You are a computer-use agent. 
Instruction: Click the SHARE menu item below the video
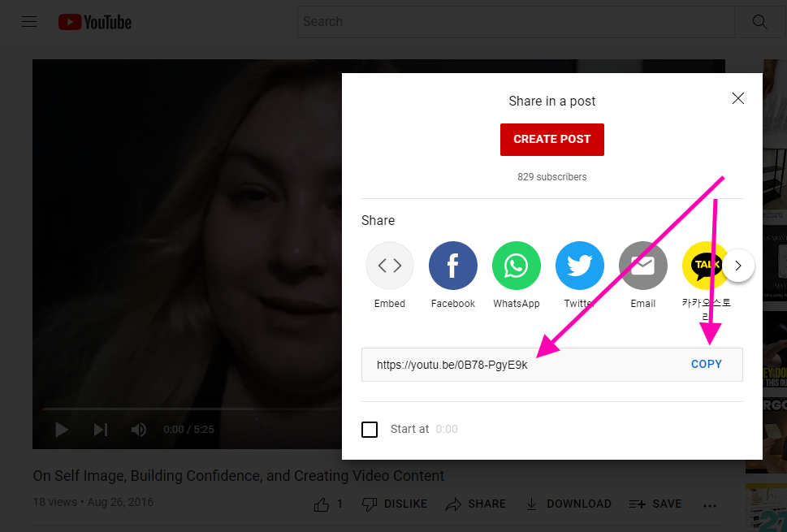tap(476, 504)
